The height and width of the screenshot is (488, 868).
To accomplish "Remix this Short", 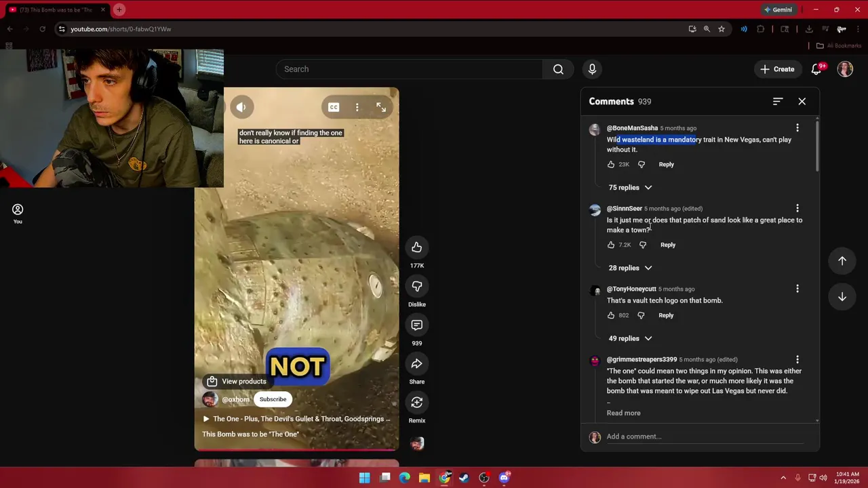I will pos(417,403).
